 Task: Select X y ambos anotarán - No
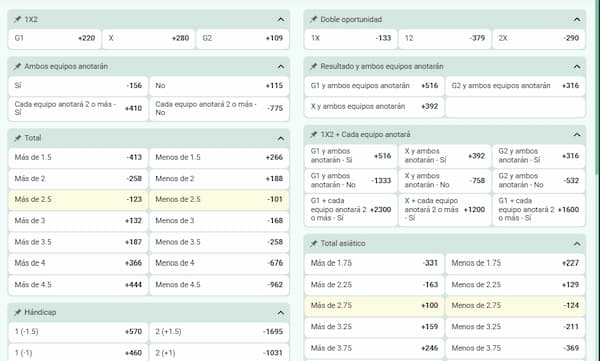[x=445, y=181]
